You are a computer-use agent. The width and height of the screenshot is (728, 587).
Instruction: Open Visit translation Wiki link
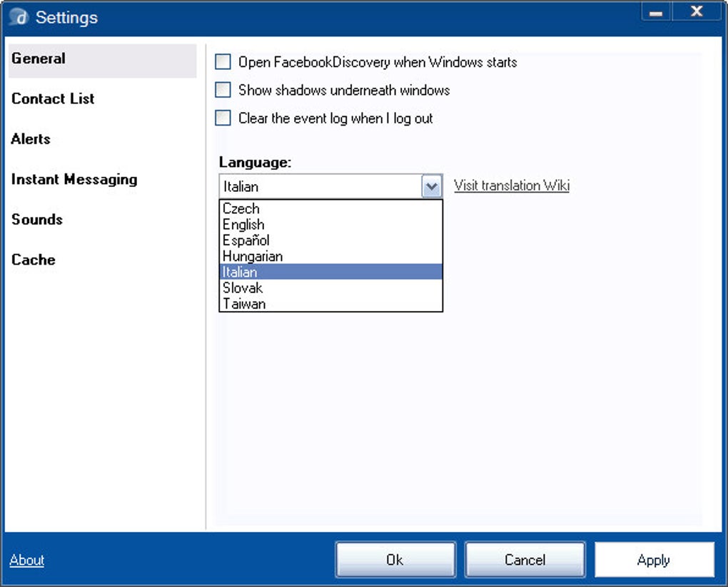[512, 185]
